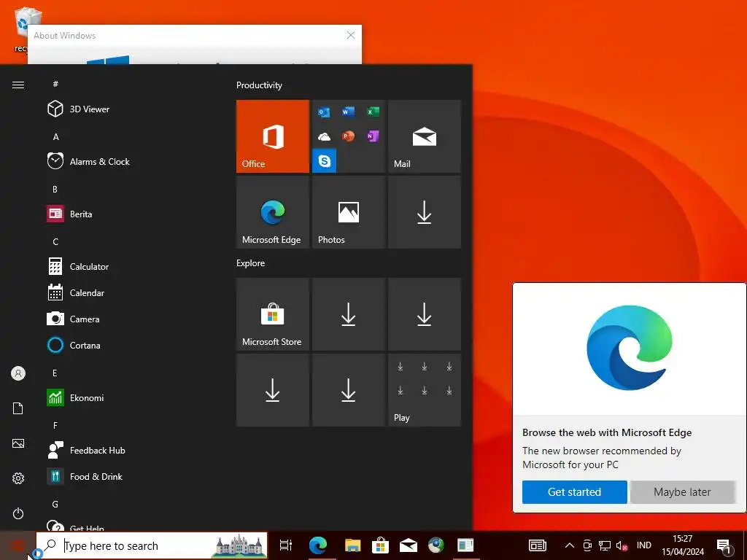
Task: Open the user account icon in Start
Action: (18, 373)
